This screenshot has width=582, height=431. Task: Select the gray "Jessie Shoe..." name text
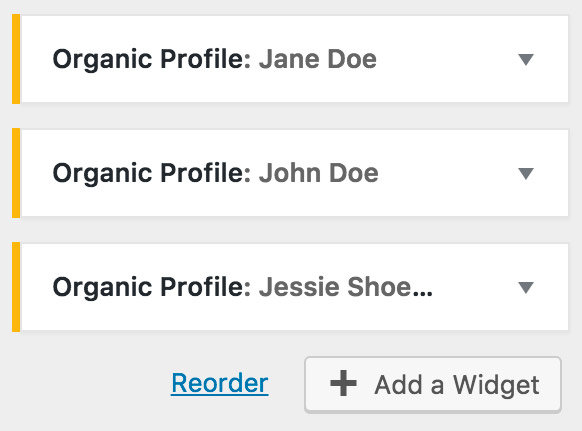346,287
